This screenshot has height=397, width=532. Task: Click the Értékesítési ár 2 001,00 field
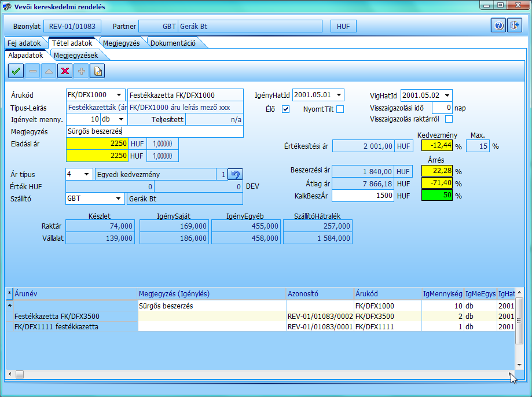[x=364, y=146]
